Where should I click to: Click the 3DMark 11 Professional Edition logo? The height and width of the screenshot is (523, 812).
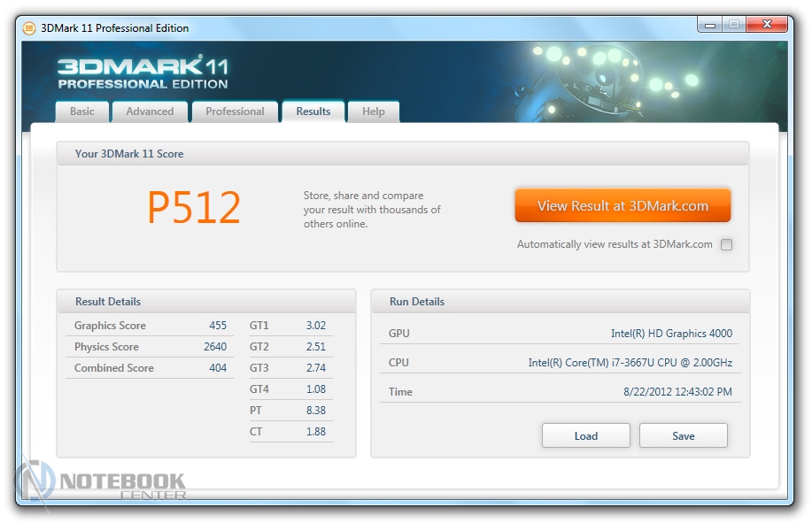(x=143, y=73)
